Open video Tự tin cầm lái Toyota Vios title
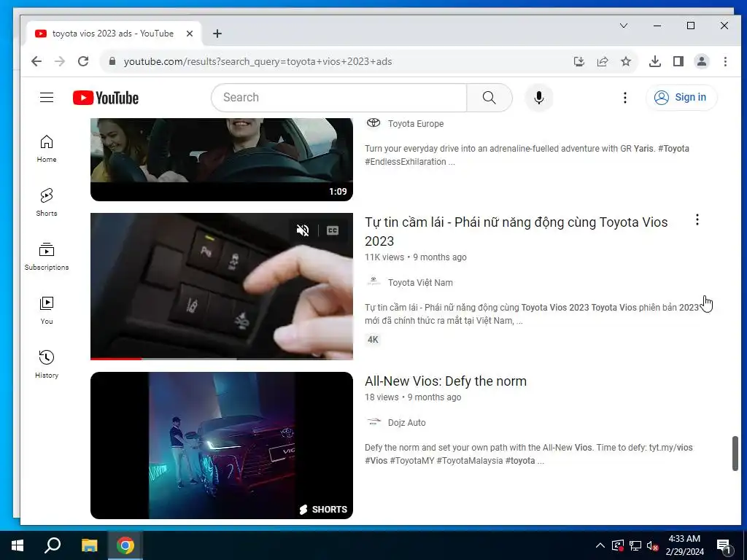The height and width of the screenshot is (560, 747). pos(516,231)
